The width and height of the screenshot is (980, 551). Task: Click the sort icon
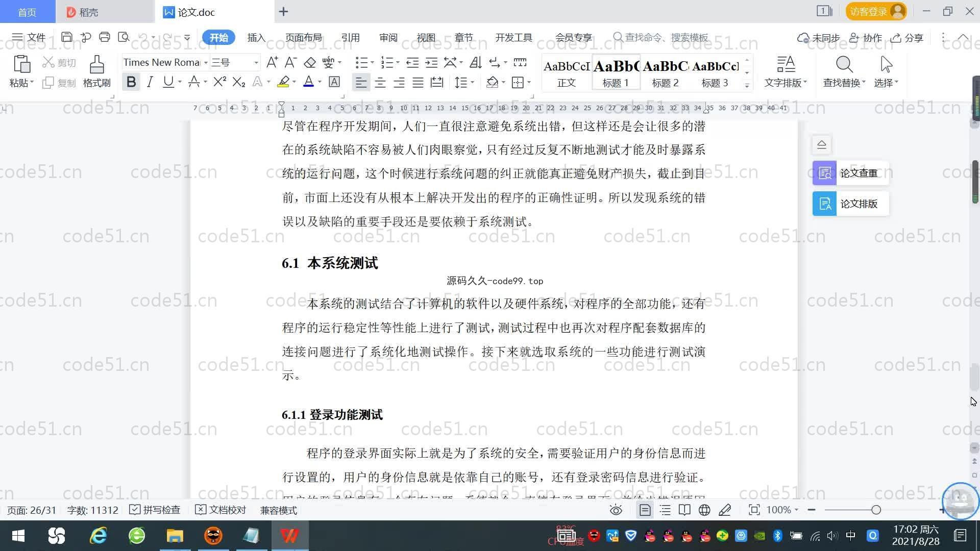pyautogui.click(x=475, y=62)
